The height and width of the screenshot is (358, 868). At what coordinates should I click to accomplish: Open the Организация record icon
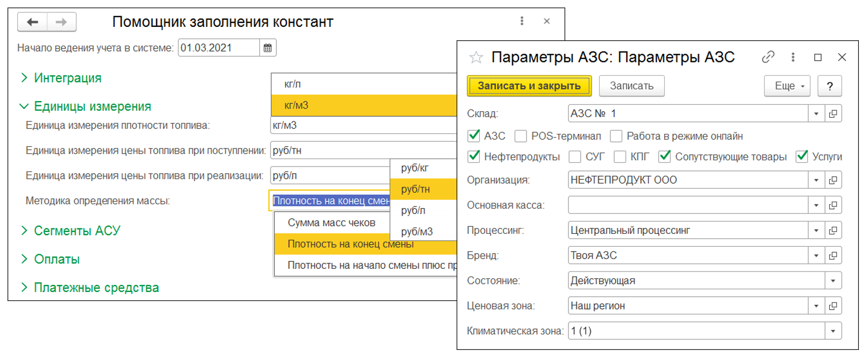[833, 180]
